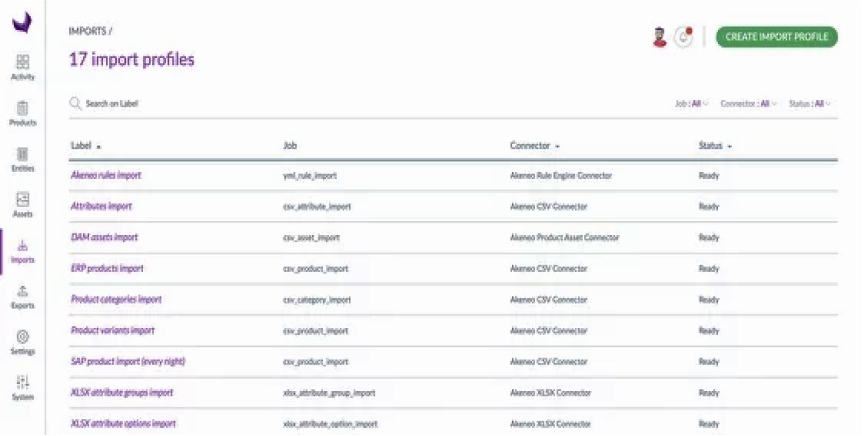Screen dimensions: 862x436
Task: Click Akeneo Product Asset Connector cell
Action: pos(564,238)
